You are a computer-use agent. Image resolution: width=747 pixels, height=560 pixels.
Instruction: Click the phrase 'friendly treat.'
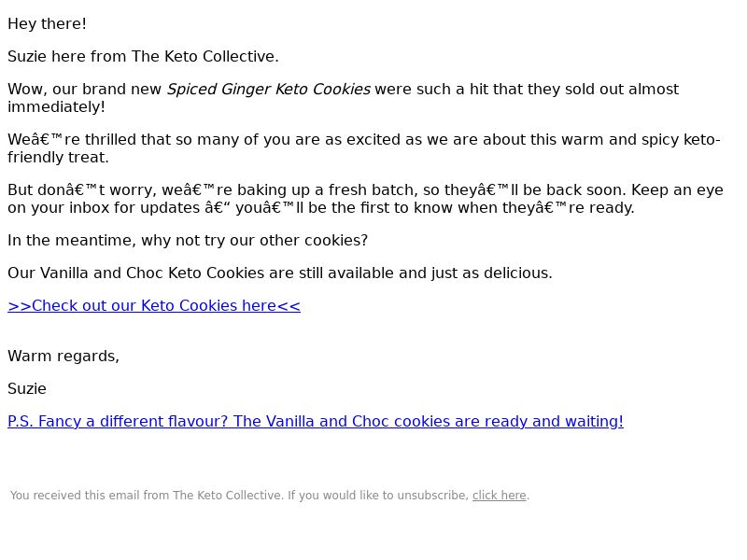(x=58, y=158)
